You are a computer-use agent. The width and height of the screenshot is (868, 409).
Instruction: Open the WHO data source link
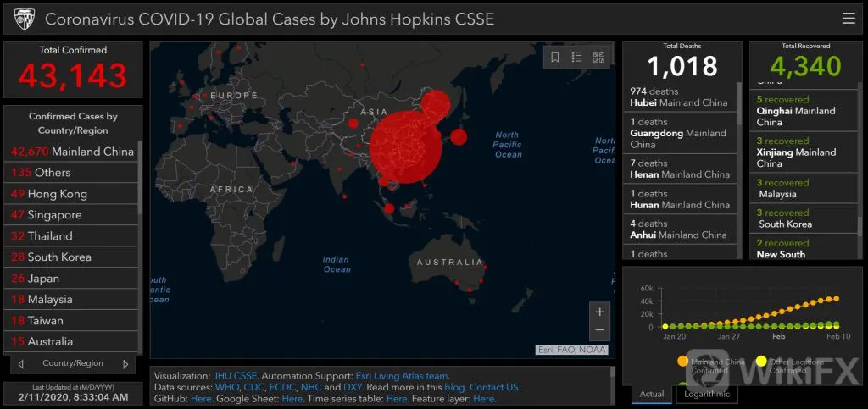[226, 387]
